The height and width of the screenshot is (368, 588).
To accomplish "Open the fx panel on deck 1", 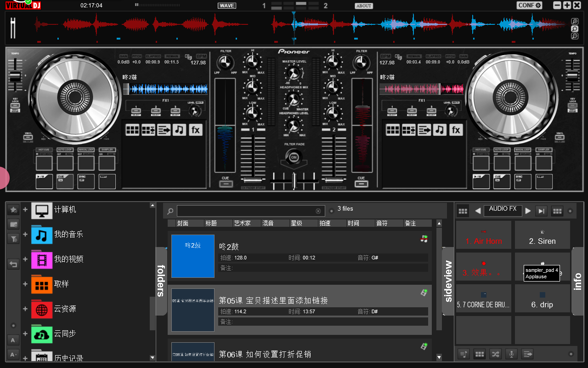I will (196, 130).
